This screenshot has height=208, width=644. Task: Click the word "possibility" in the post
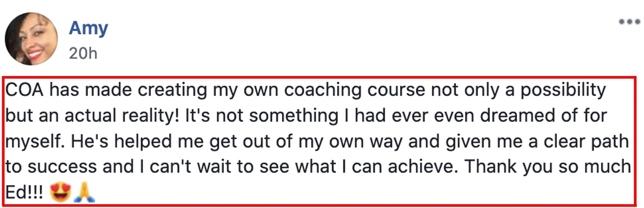pos(563,90)
